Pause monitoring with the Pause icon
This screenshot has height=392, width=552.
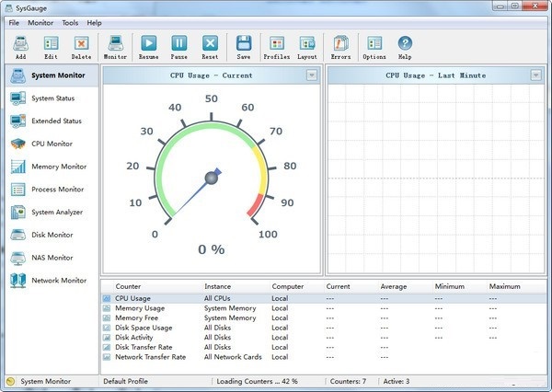tap(179, 43)
